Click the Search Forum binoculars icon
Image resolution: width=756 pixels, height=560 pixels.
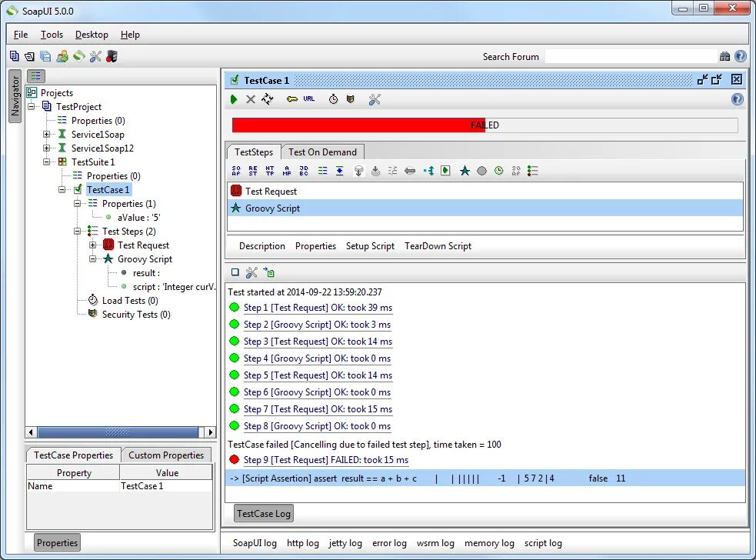pyautogui.click(x=724, y=56)
